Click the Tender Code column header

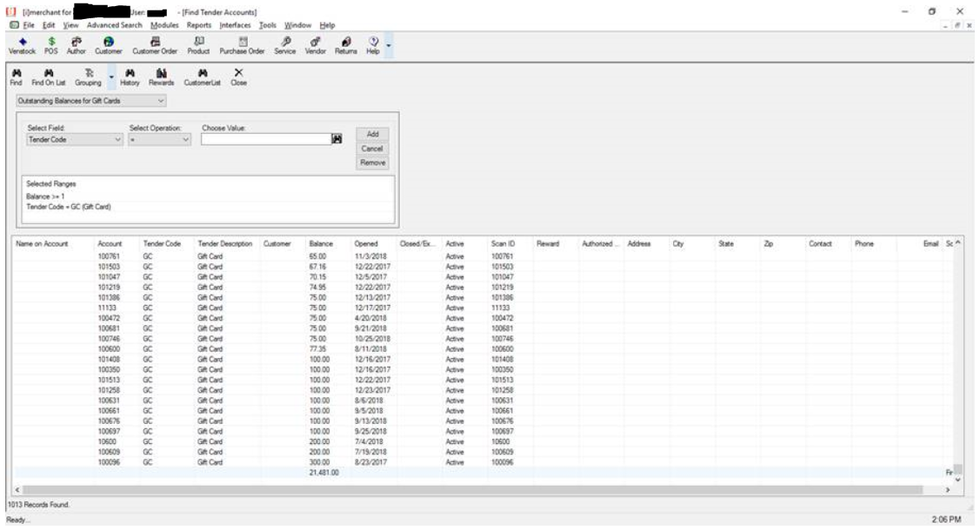coord(162,243)
